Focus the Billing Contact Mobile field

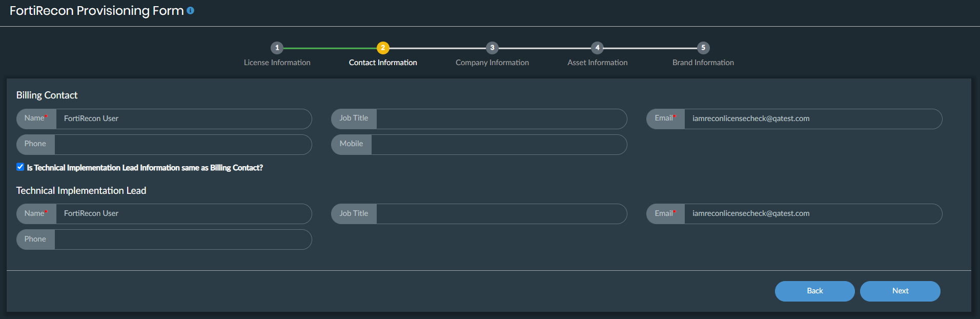pos(498,144)
